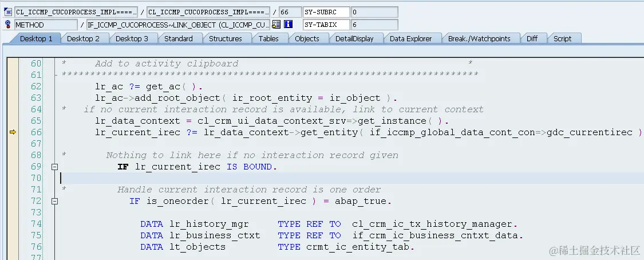This screenshot has height=260, width=644.
Task: Switch to the Break./Watchpoints tab
Action: pos(479,38)
